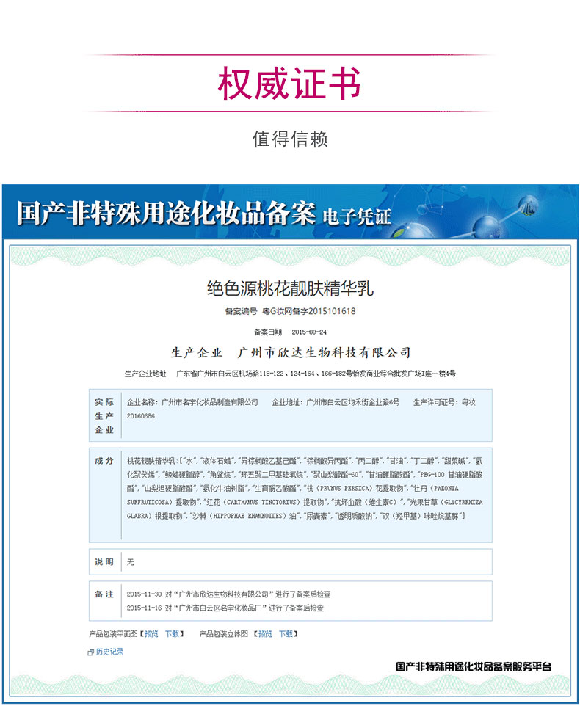Click the 实际生产企业 section label
The image size is (580, 728).
pos(104,415)
